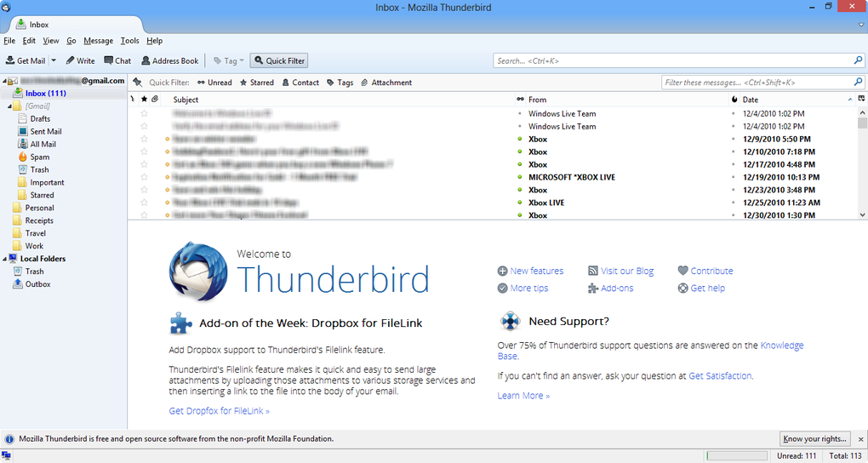Viewport: 868px width, 463px height.
Task: Open the Address Book
Action: [x=170, y=61]
